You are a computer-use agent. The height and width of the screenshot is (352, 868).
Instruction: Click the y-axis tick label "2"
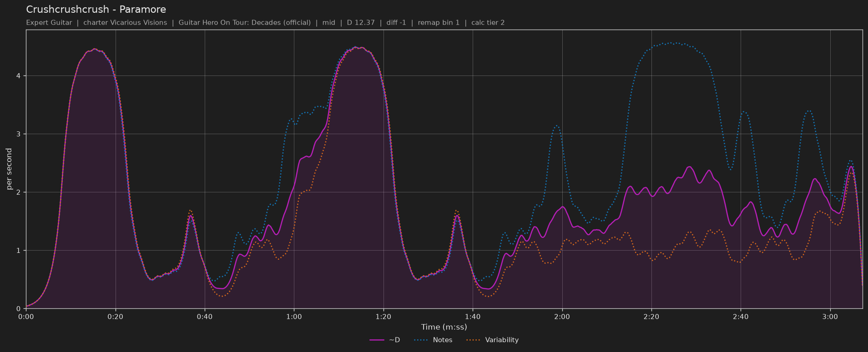tap(19, 192)
